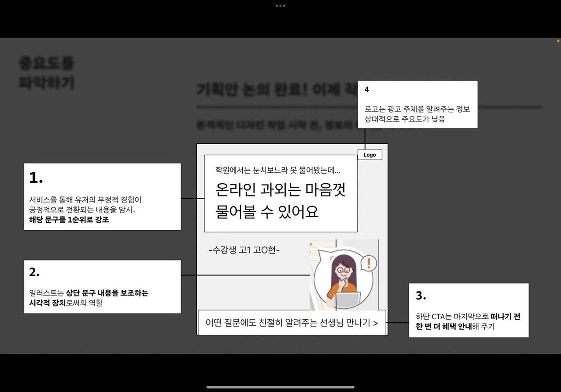Click annotation box numbered 1
This screenshot has height=392, width=561.
pyautogui.click(x=102, y=196)
